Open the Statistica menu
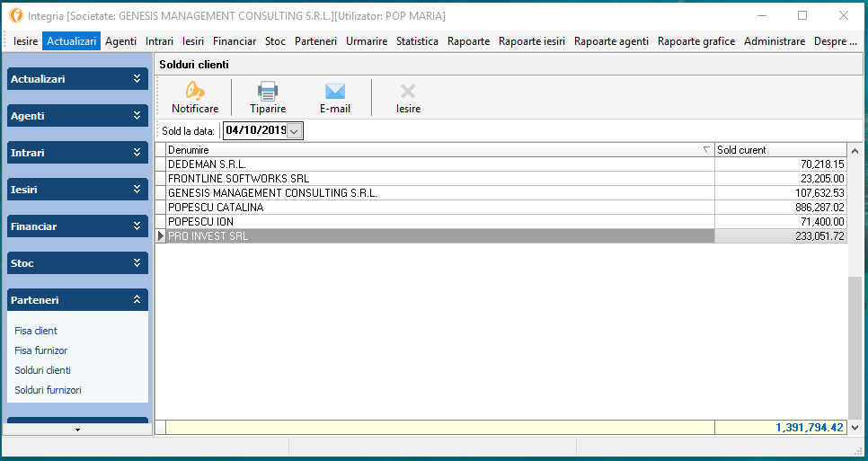 pos(417,41)
